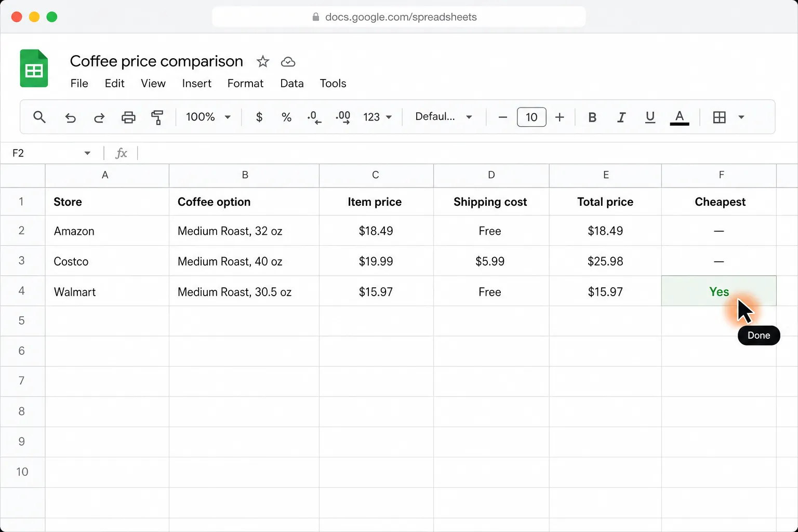Select the $5.99 shipping cost cell
This screenshot has width=798, height=532.
coord(491,261)
